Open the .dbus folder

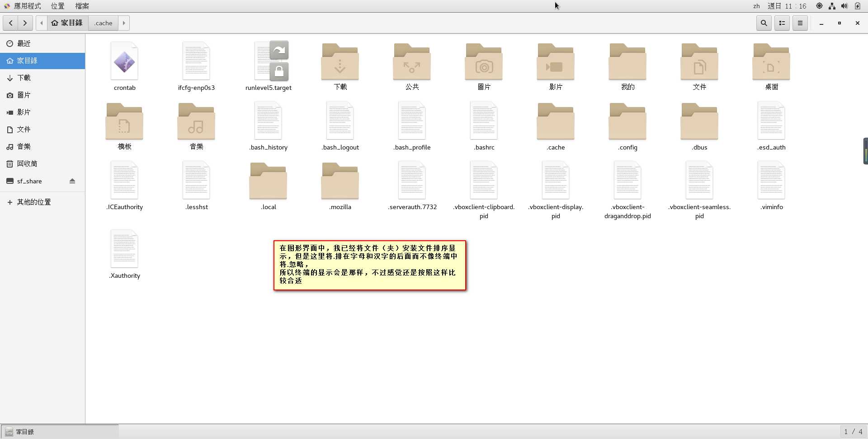[699, 121]
